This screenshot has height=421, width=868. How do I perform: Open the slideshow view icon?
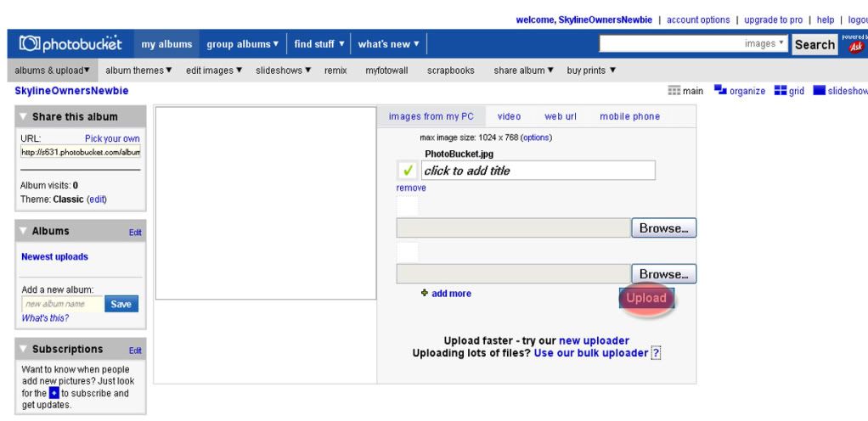coord(819,90)
